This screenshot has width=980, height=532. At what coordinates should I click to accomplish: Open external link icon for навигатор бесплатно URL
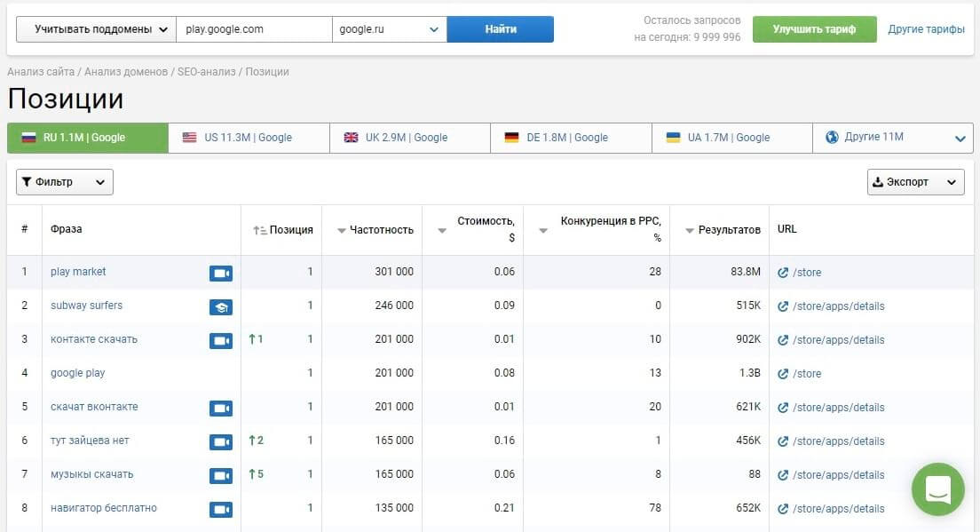click(x=783, y=509)
